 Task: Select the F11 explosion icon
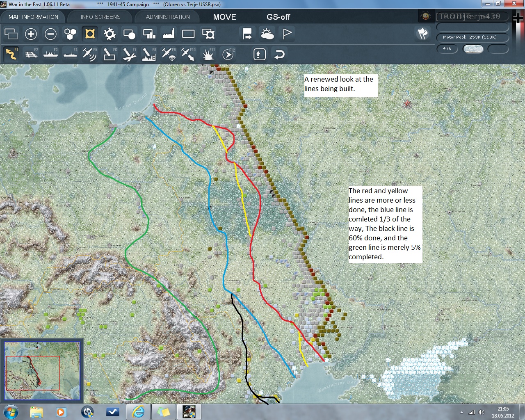tap(208, 54)
